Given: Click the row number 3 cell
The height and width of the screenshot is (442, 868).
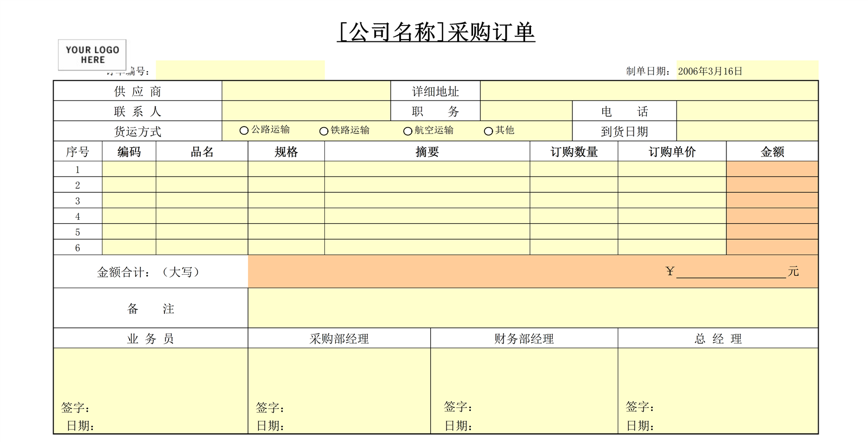Looking at the screenshot, I should tap(78, 200).
